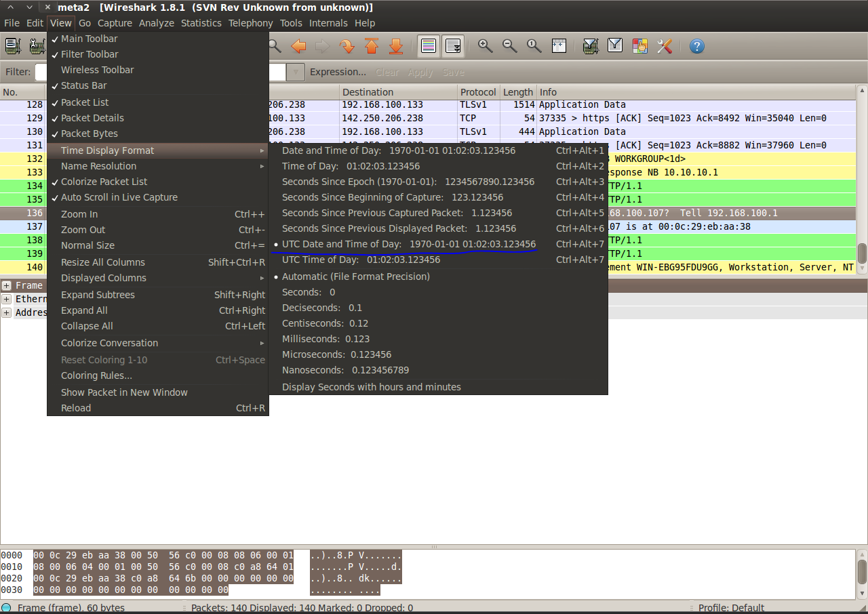This screenshot has width=868, height=614.
Task: Click the go to packet number icon
Action: pos(347,46)
